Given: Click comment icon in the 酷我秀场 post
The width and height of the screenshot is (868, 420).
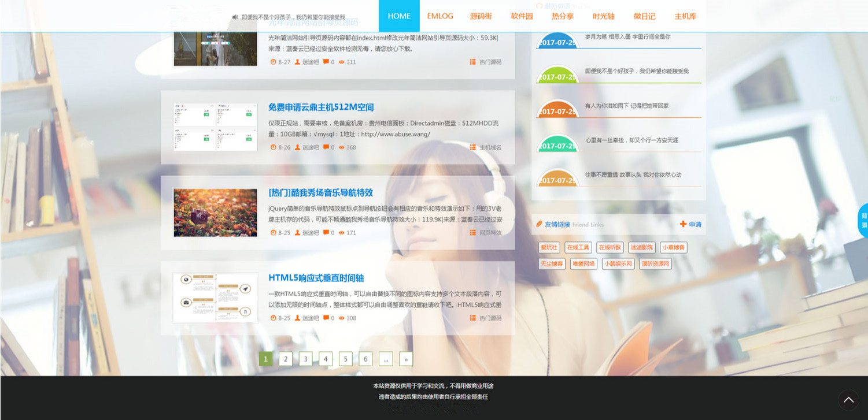Looking at the screenshot, I should pos(326,233).
